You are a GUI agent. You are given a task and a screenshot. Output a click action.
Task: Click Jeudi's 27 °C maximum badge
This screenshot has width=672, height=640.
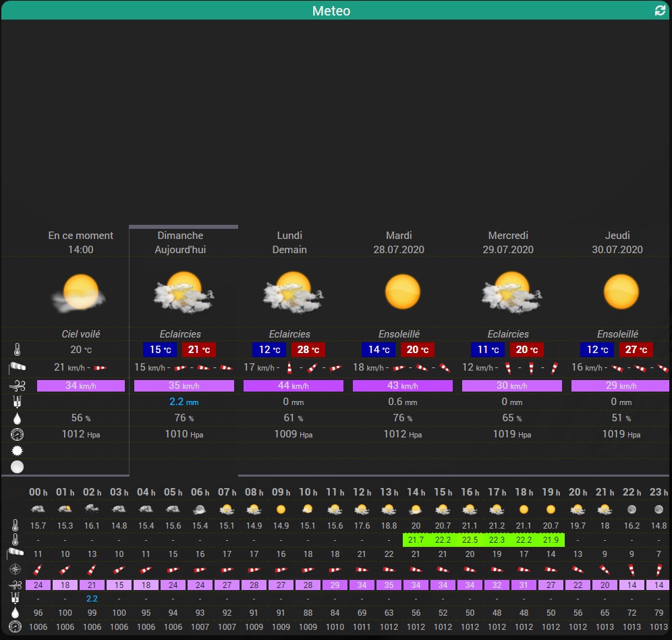coord(636,350)
